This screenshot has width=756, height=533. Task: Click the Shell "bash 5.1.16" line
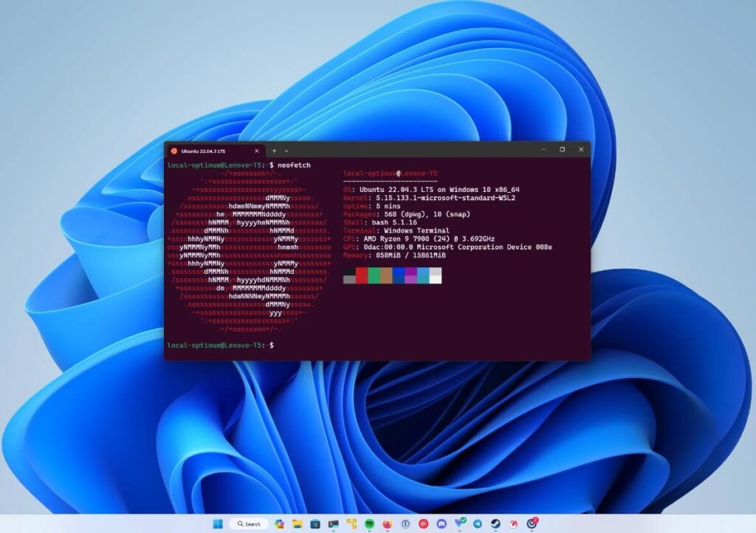pyautogui.click(x=380, y=223)
